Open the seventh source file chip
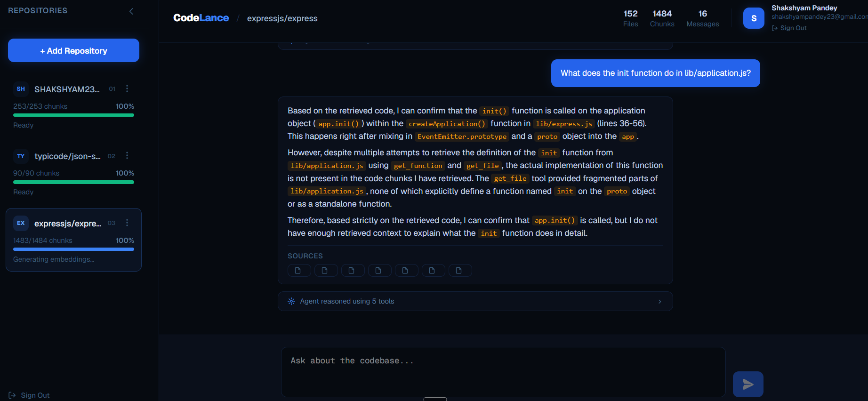The height and width of the screenshot is (401, 868). tap(460, 270)
